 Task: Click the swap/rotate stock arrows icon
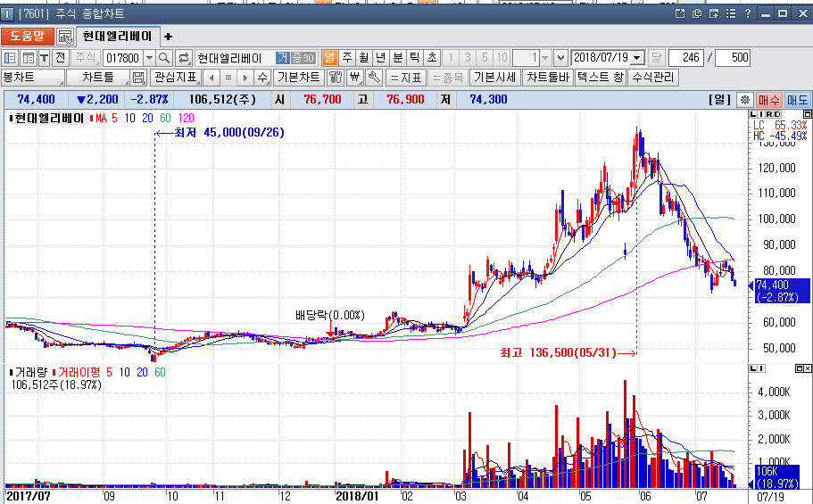(184, 57)
